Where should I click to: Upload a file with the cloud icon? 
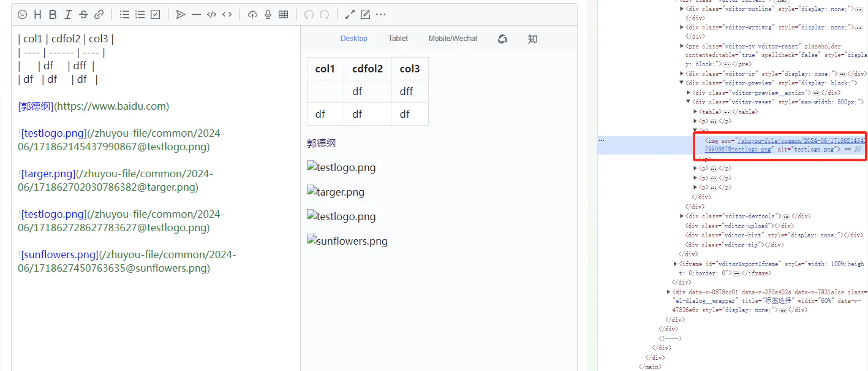[x=252, y=14]
